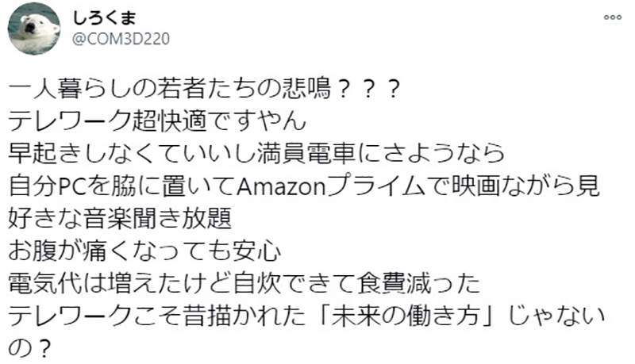Open the tweet's three-dot more options menu
This screenshot has height=364, width=635.
point(612,17)
